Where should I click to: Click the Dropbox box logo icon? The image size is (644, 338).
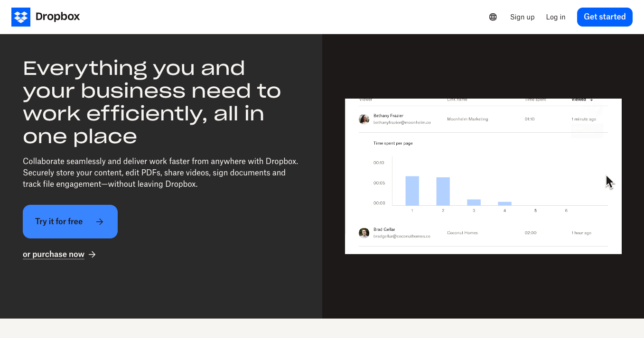21,17
